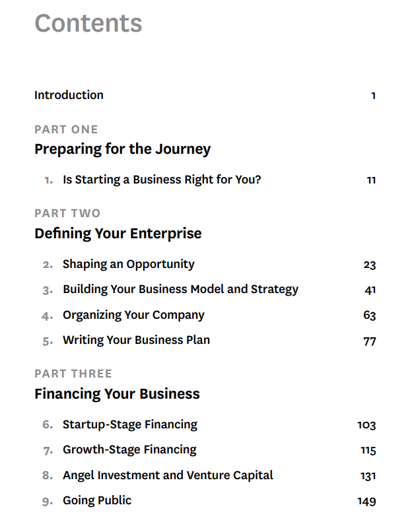412x532 pixels.
Task: Jump to 'Going Public' chapter
Action: (97, 500)
